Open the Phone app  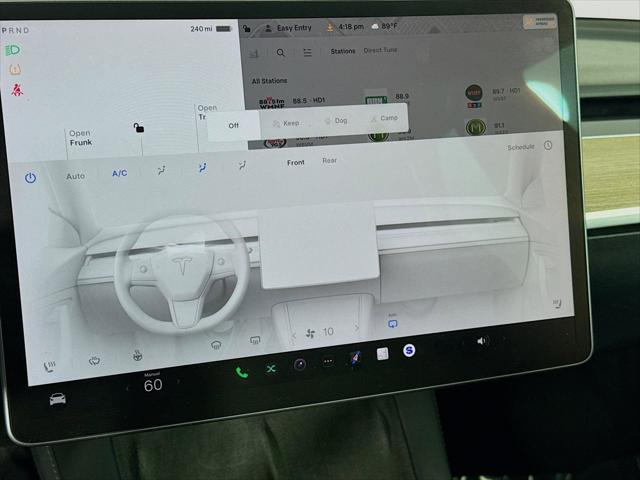[x=242, y=372]
